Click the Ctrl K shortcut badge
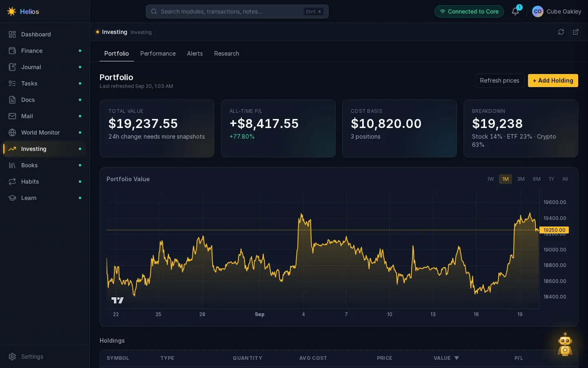Viewport: 588px width, 368px height. coord(314,11)
